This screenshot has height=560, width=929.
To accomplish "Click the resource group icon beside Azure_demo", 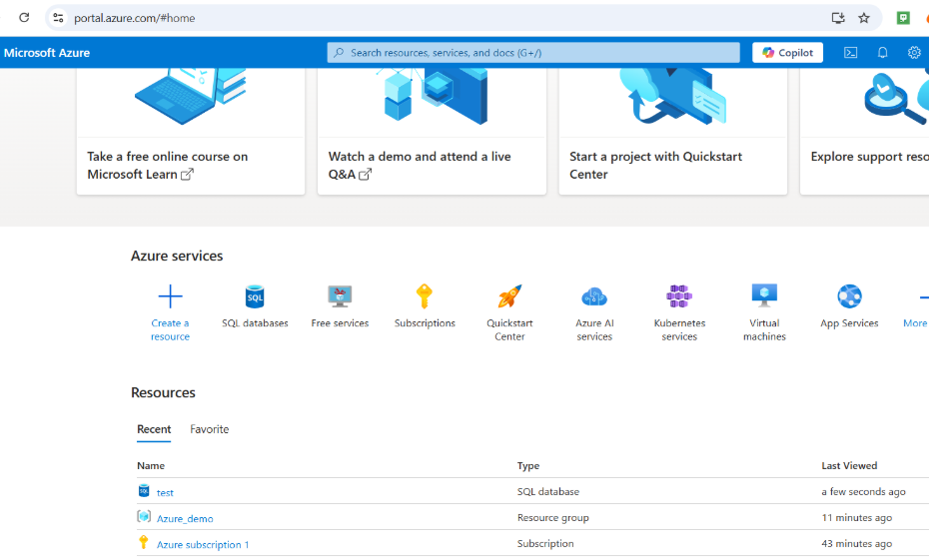I will pos(144,516).
